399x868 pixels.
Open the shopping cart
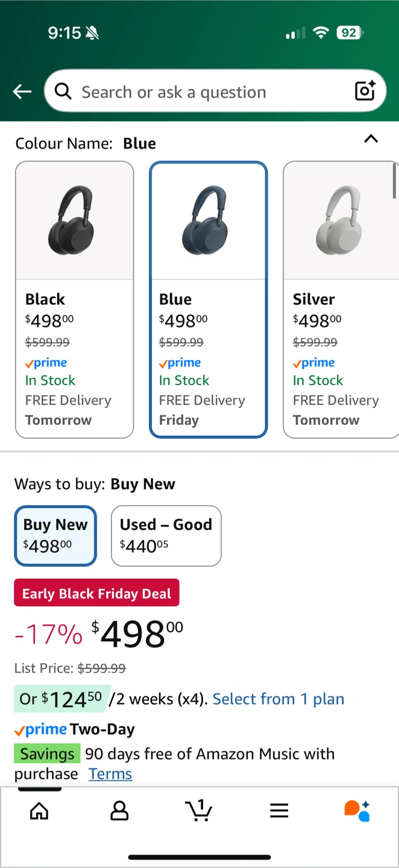[199, 810]
